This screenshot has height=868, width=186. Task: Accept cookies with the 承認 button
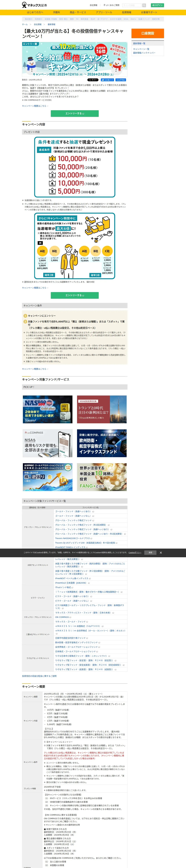pos(150,553)
